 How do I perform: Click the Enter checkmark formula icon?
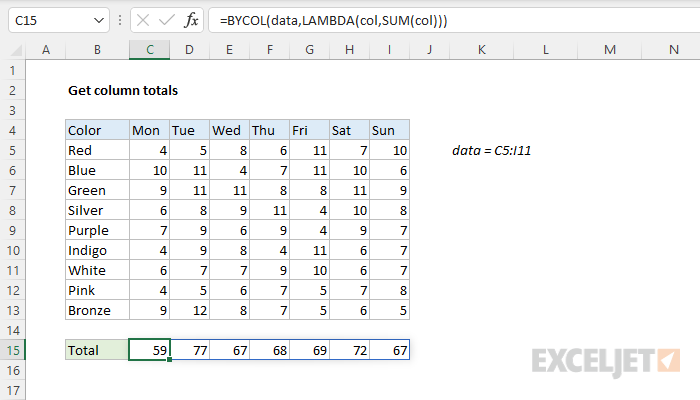click(x=164, y=20)
